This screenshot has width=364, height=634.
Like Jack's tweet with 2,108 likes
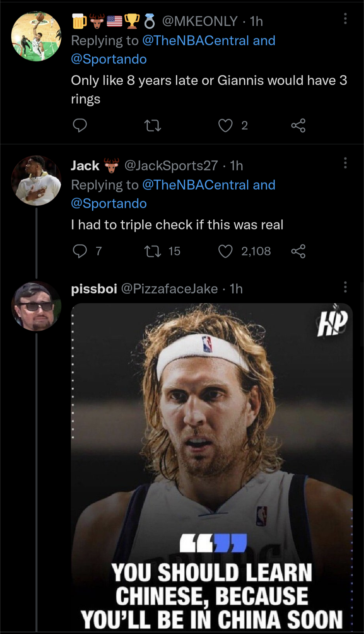[225, 251]
